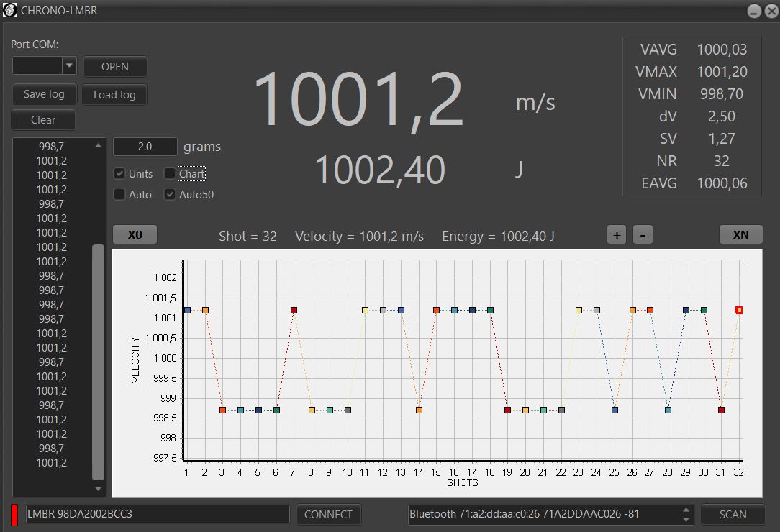The image size is (780, 532).
Task: Enable the Auto checkbox
Action: coord(119,194)
